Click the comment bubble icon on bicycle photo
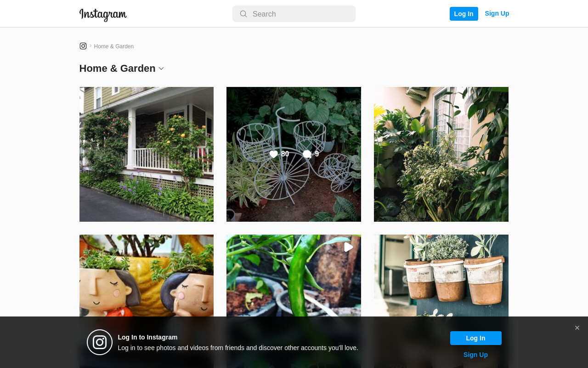 point(307,155)
